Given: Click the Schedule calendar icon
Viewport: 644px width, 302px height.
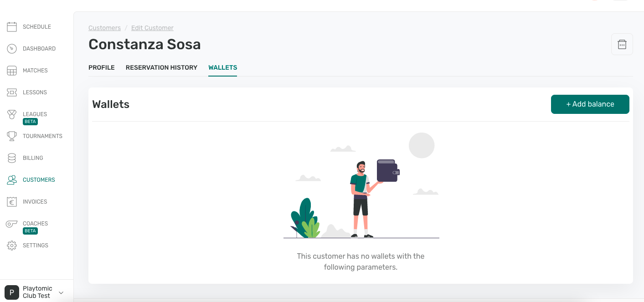Looking at the screenshot, I should point(12,27).
